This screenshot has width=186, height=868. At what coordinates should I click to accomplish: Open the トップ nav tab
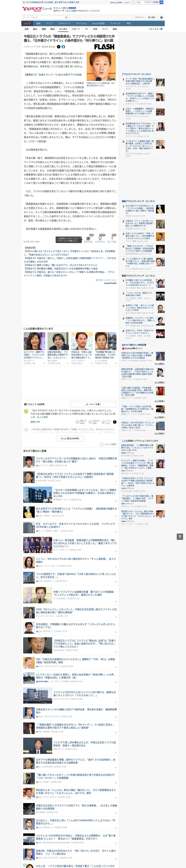[x=27, y=24]
